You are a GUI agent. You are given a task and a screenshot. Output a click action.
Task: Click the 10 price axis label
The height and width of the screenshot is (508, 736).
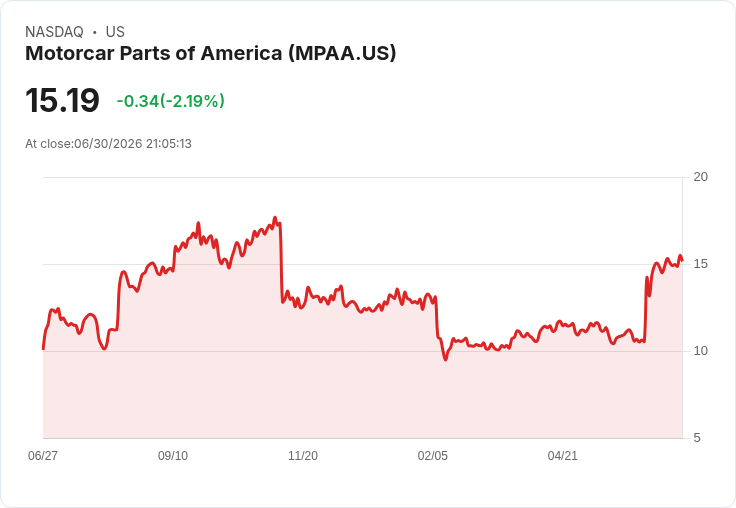(701, 351)
